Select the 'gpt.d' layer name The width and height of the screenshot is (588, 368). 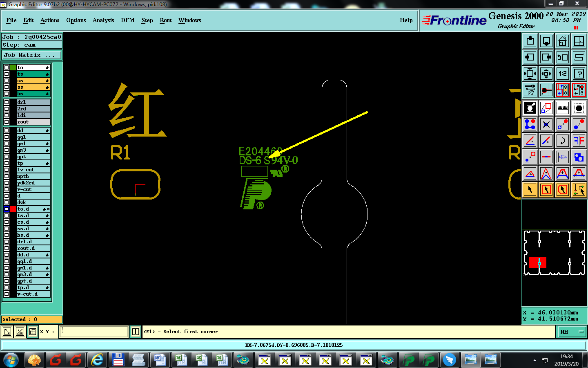point(33,281)
